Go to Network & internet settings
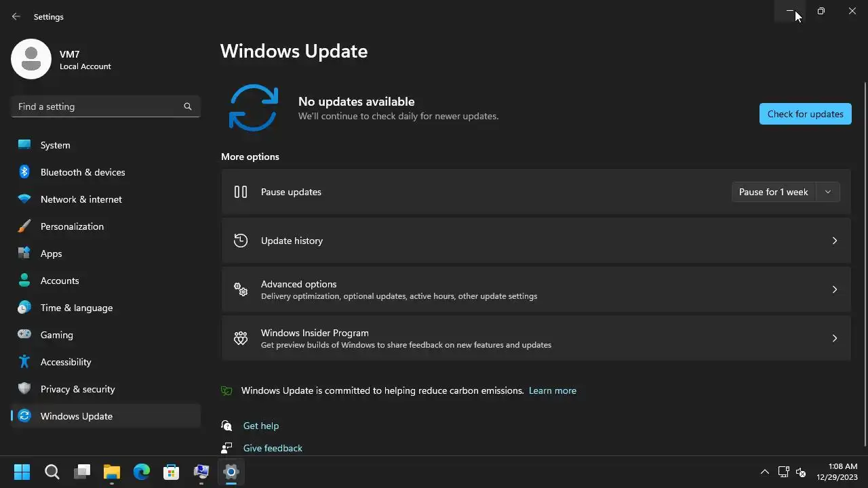Viewport: 868px width, 488px height. pos(106,199)
